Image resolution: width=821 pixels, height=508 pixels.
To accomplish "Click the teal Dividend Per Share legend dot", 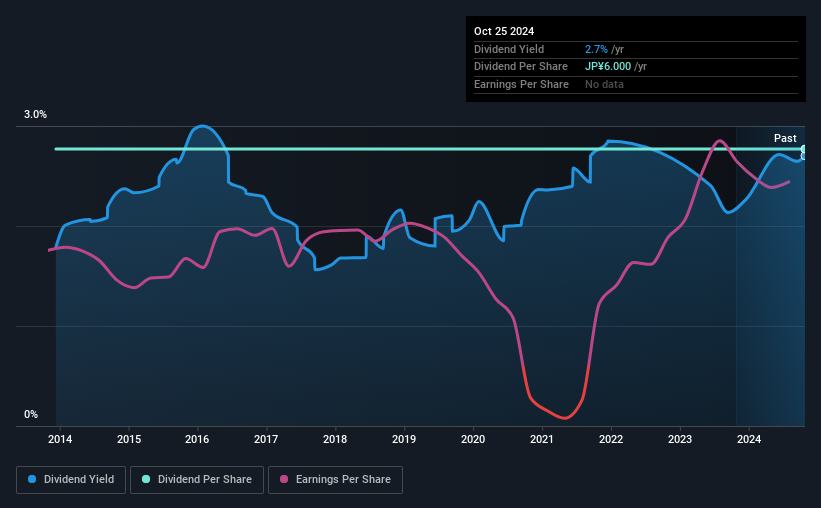I will point(146,479).
